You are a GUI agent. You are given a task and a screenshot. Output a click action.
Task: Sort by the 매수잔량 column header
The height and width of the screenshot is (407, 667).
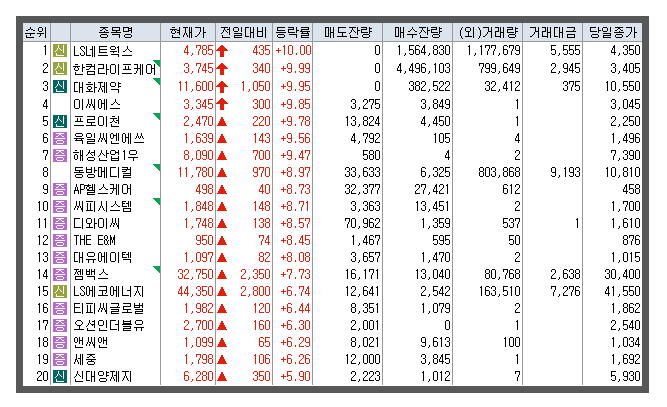[x=418, y=32]
